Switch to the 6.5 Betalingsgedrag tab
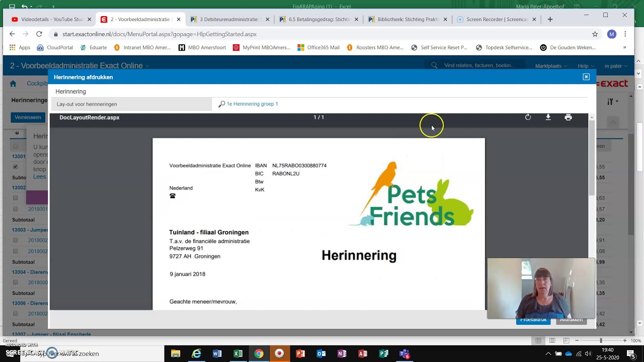Image resolution: width=644 pixels, height=362 pixels. pyautogui.click(x=319, y=19)
